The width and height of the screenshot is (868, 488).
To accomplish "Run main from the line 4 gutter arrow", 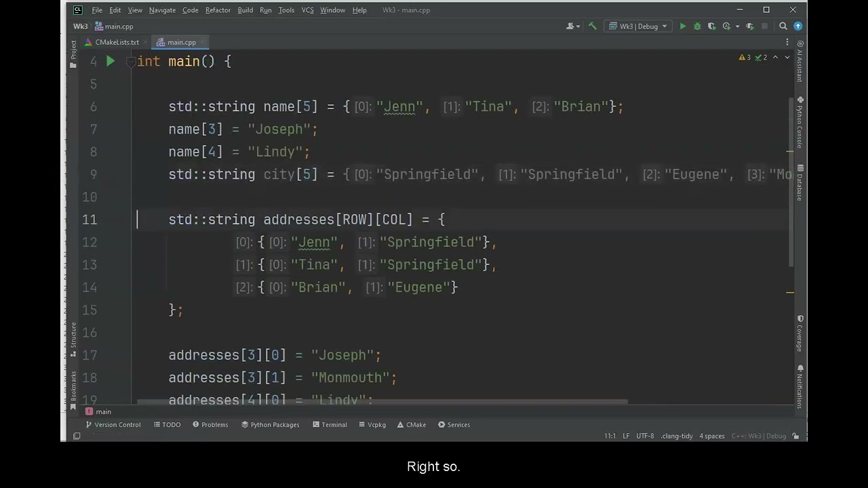I will point(111,62).
